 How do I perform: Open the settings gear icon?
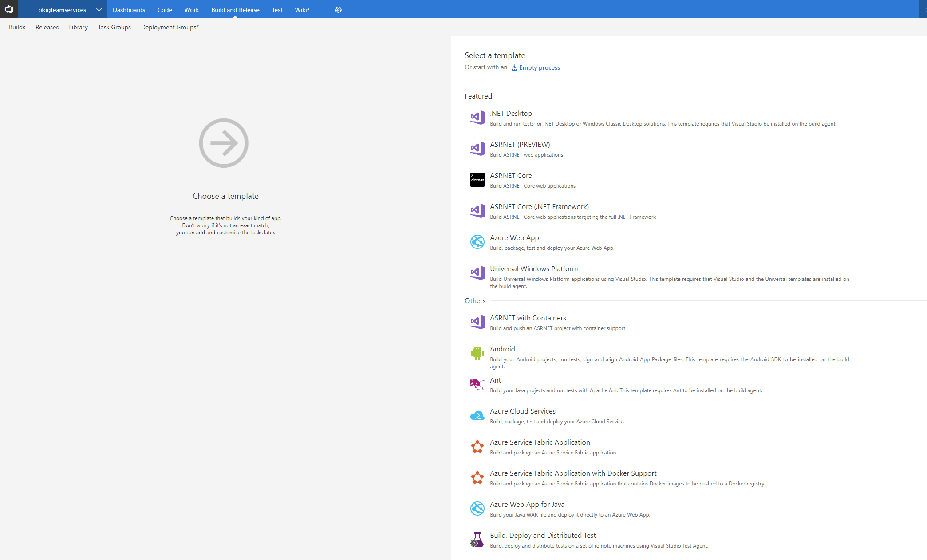(x=338, y=10)
